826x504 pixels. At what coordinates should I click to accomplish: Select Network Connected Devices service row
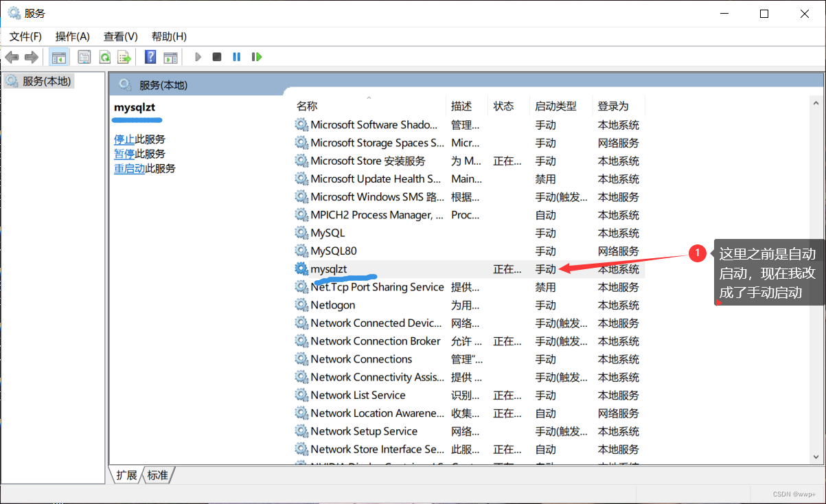(x=468, y=323)
